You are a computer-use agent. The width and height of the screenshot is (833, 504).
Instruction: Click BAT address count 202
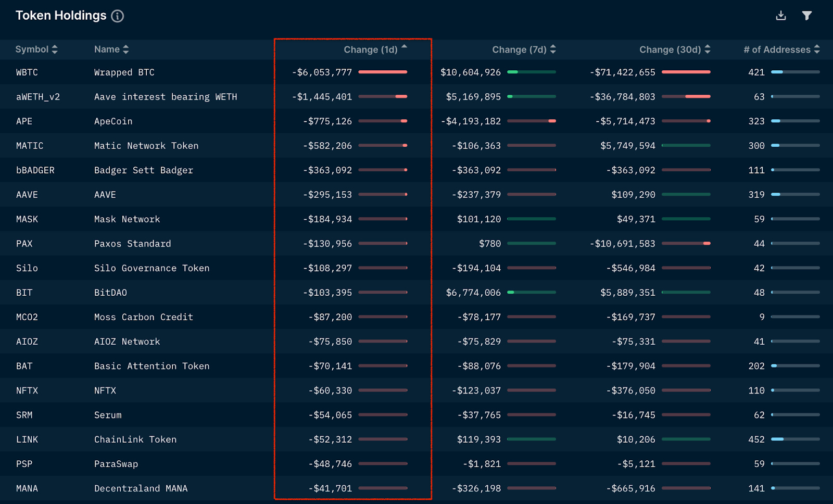click(x=756, y=366)
